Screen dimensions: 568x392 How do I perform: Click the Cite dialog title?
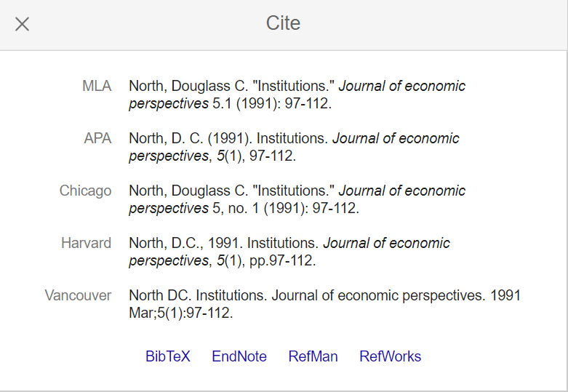click(x=284, y=23)
